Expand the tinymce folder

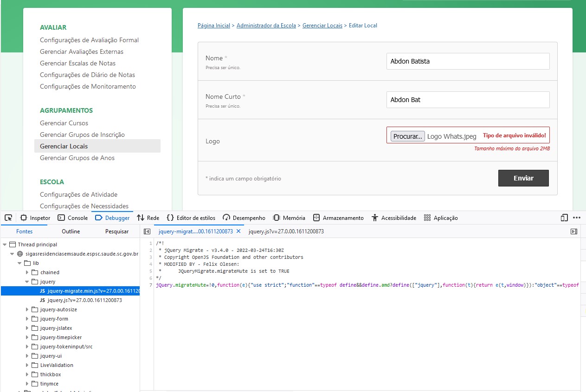[27, 384]
